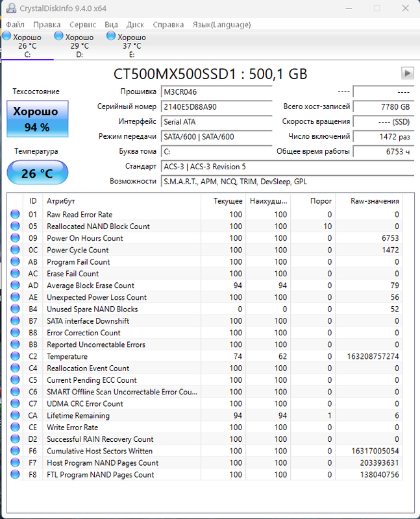Click the raw value 203393631
Image resolution: width=420 pixels, height=519 pixels.
(x=379, y=463)
